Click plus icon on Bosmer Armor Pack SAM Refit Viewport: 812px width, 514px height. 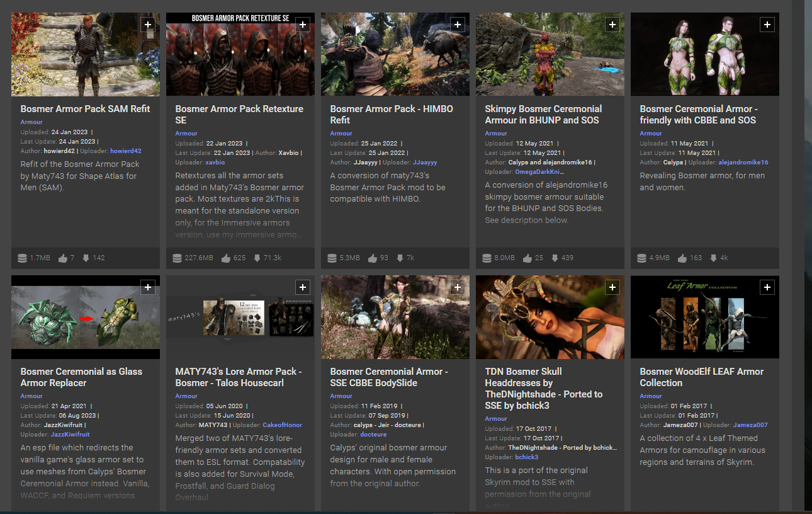point(148,25)
